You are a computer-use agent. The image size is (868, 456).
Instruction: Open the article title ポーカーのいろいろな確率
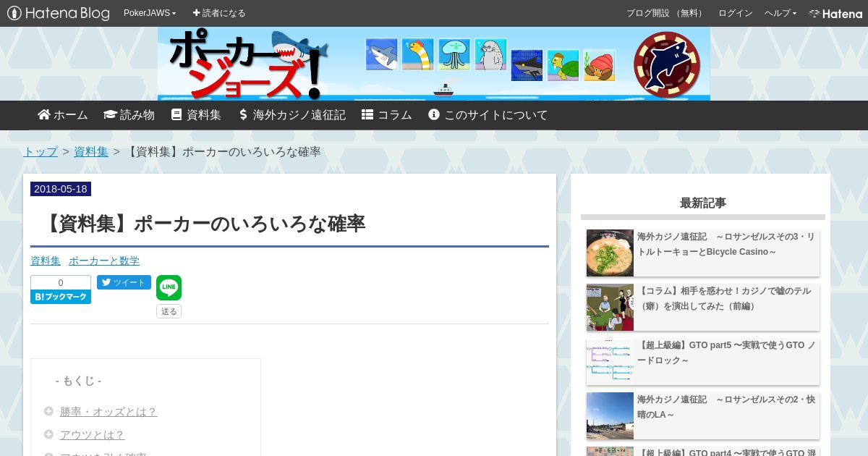click(203, 223)
